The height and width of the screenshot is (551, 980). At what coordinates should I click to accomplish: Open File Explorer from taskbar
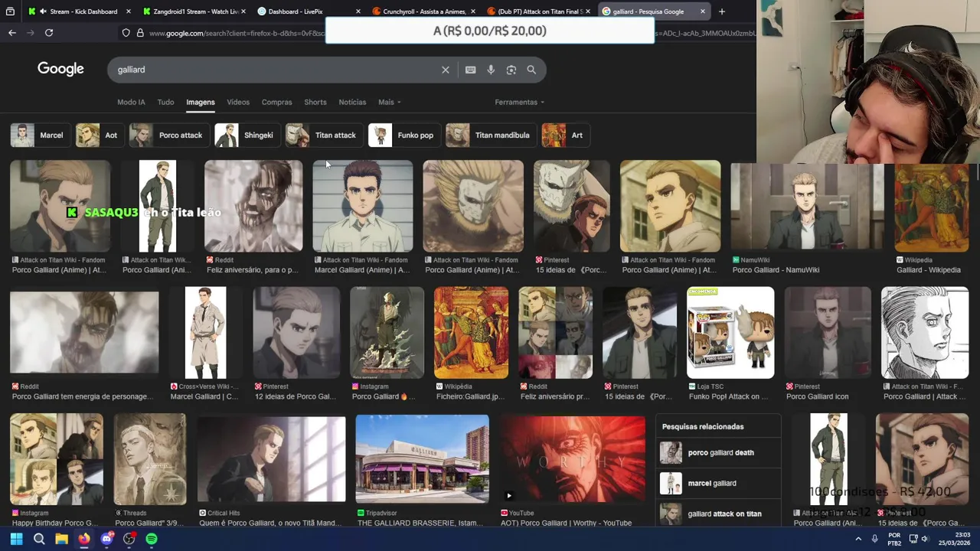coord(61,539)
